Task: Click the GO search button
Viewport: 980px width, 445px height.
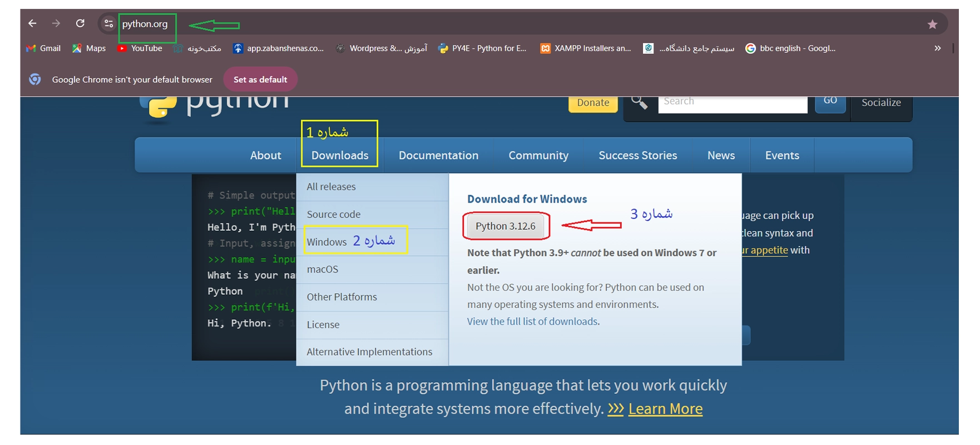Action: [830, 104]
